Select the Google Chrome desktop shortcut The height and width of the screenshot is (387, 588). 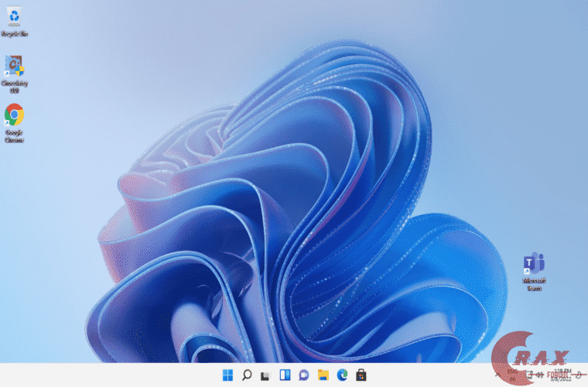14,122
